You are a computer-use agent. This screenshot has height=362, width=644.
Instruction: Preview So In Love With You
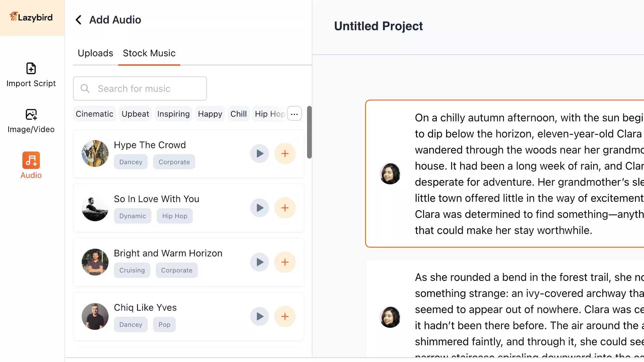click(x=259, y=208)
